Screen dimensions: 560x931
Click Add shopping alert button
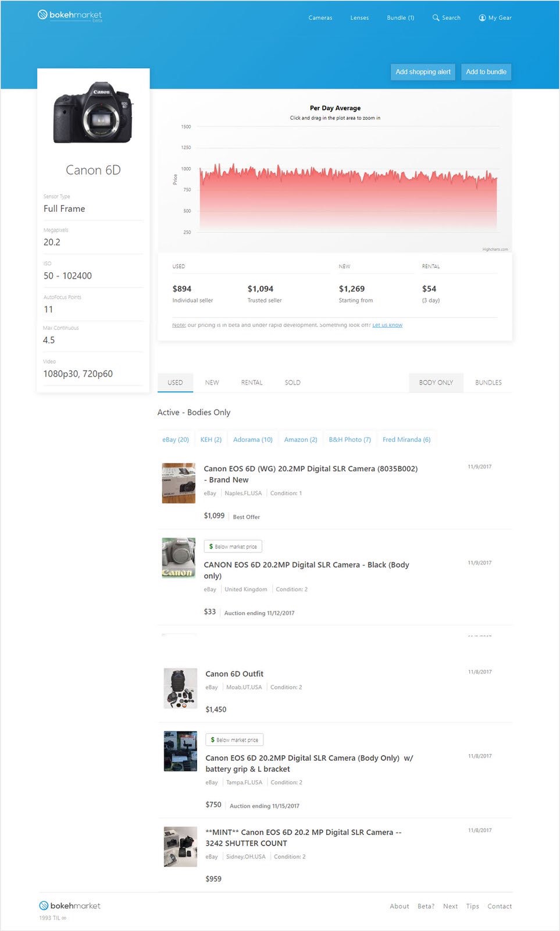[x=423, y=72]
